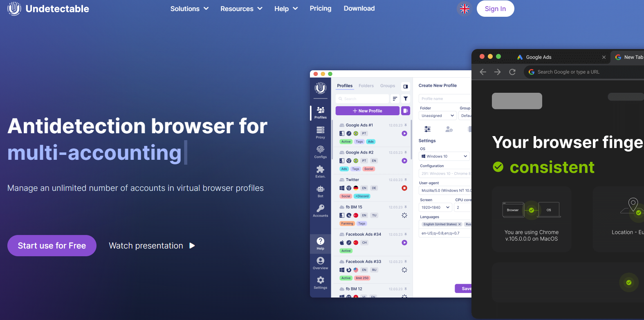The image size is (644, 320).
Task: Expand the Resources menu
Action: pyautogui.click(x=241, y=9)
